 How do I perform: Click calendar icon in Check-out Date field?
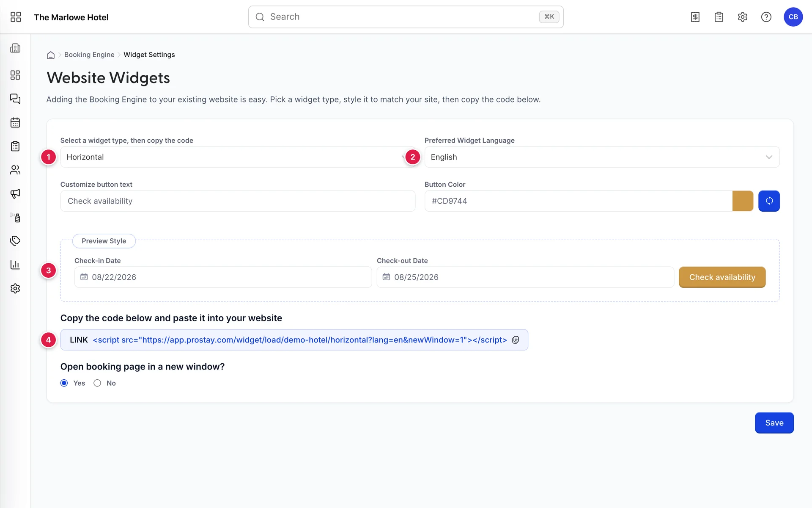386,277
